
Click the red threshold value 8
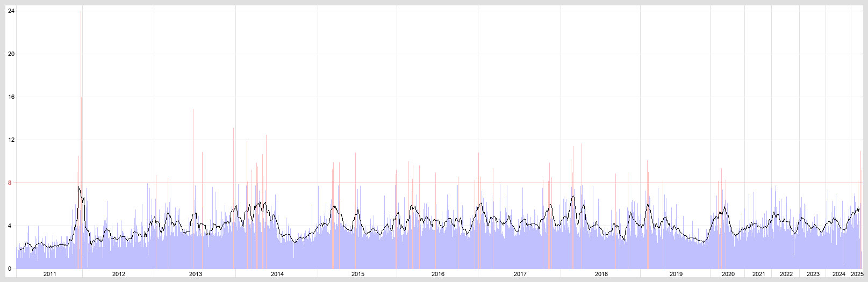tap(10, 183)
